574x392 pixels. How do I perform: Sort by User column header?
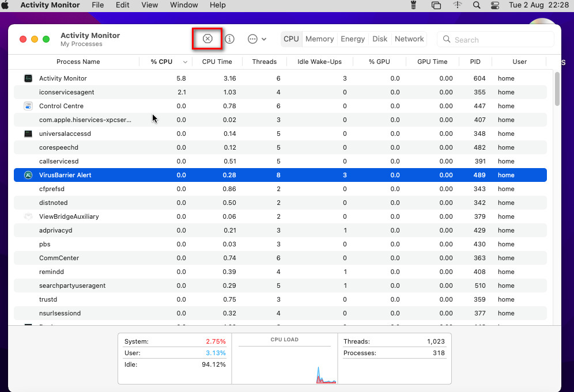pyautogui.click(x=519, y=62)
